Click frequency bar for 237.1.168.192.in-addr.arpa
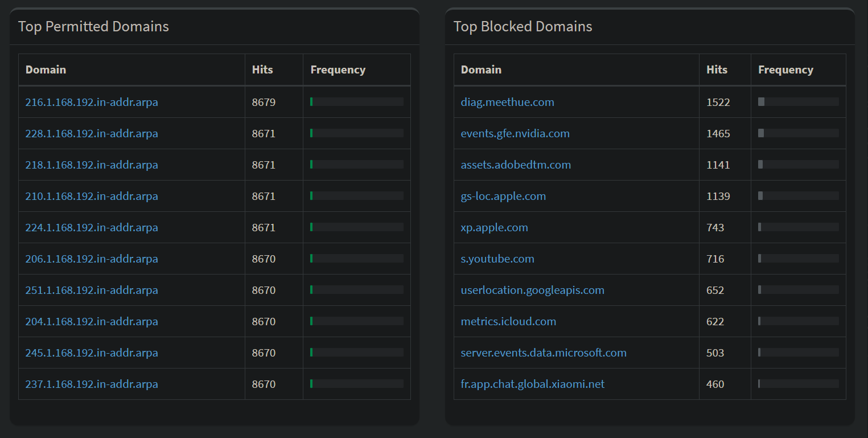Screen dimensions: 868x438 357,383
